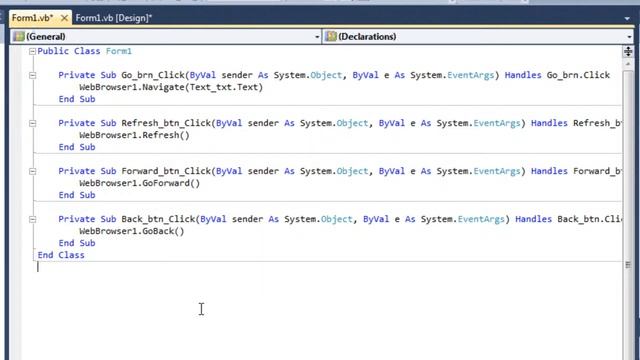Open the active files list arrow

tap(627, 18)
